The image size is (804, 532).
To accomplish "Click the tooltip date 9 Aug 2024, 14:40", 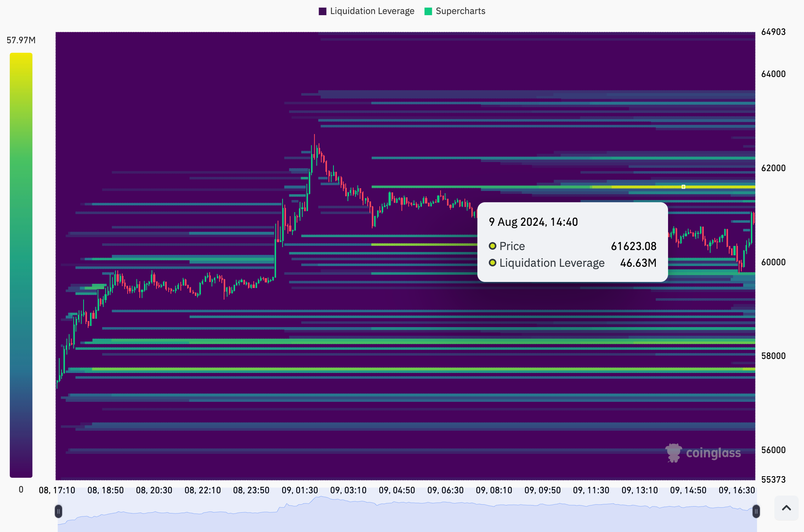I will (x=533, y=222).
